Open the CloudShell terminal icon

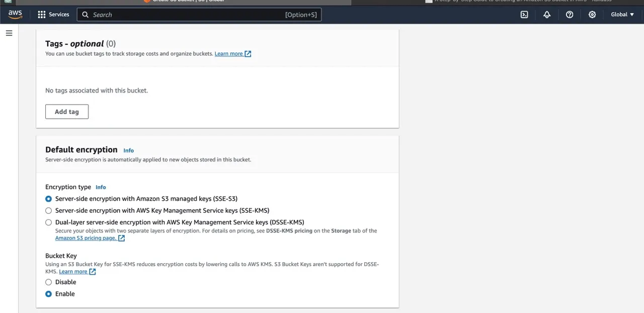(x=524, y=15)
